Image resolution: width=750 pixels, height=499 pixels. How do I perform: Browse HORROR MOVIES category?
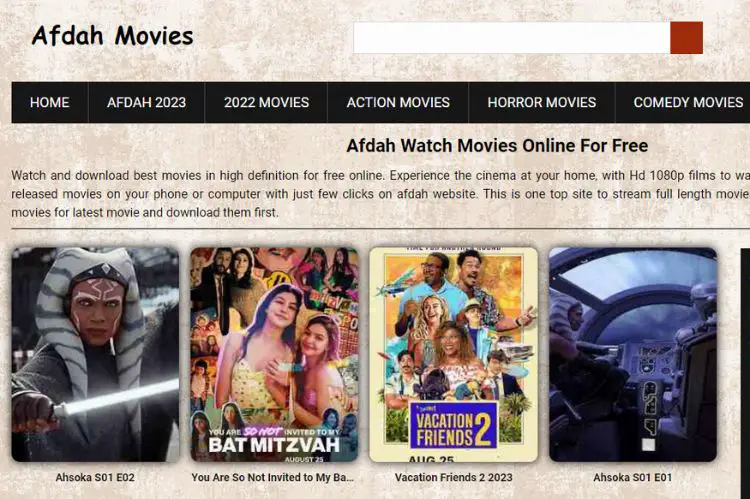[541, 102]
